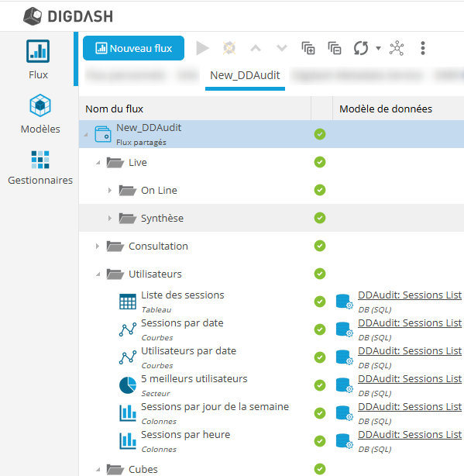Open DDAudit: Sessions List link for Sessions par date
This screenshot has width=464, height=476.
coord(410,323)
